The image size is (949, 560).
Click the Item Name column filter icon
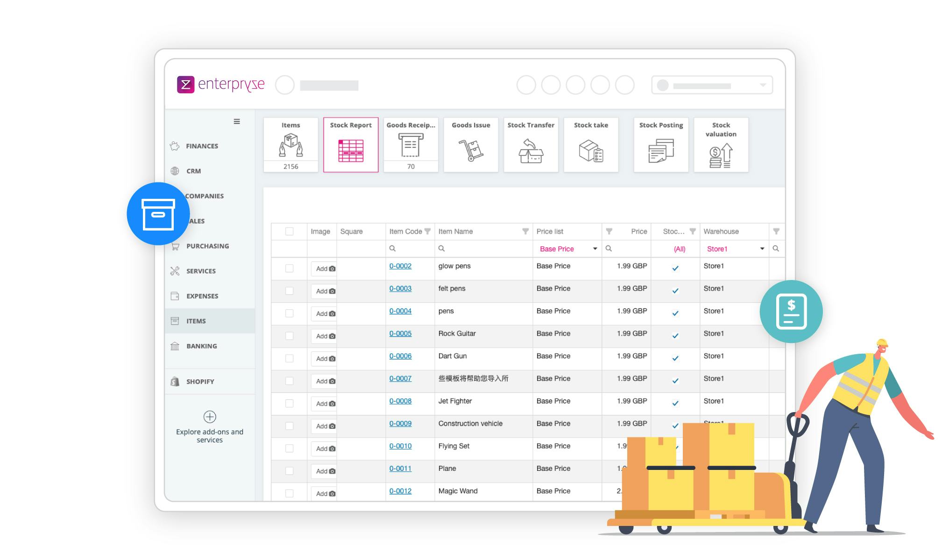click(525, 231)
